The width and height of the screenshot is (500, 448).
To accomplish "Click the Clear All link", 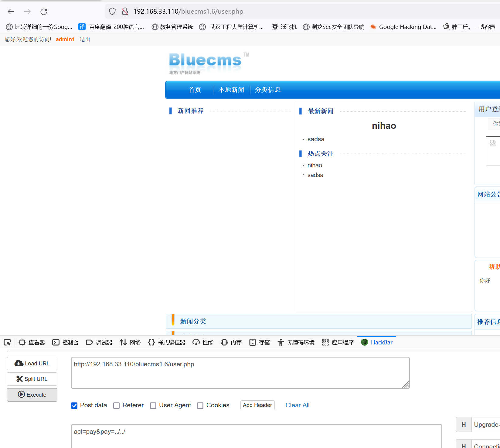I will (x=298, y=405).
